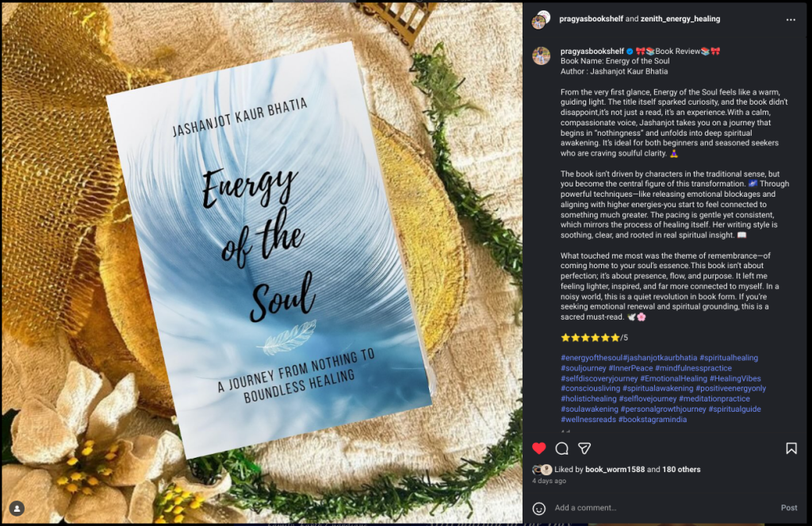Viewport: 812px width, 526px height.
Task: Open the #EmotionalHealing hashtag
Action: tap(674, 378)
